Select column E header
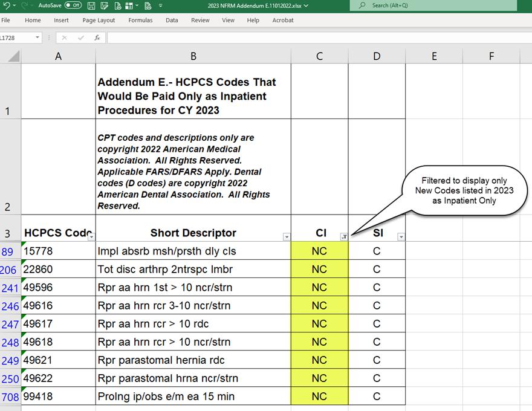 (434, 56)
